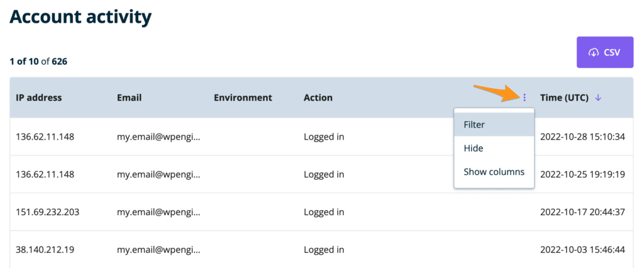Image resolution: width=644 pixels, height=268 pixels.
Task: Click timestamp 2022-10-25 19:19:19
Action: [x=582, y=174]
